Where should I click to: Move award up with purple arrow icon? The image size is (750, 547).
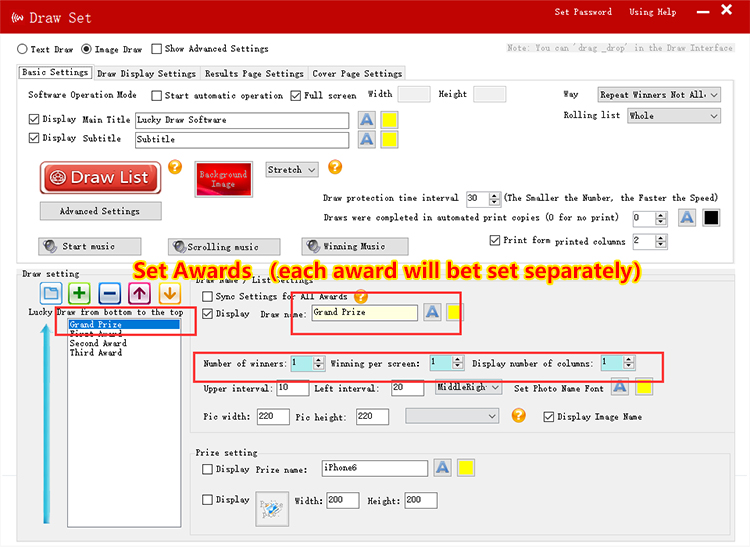pos(140,294)
